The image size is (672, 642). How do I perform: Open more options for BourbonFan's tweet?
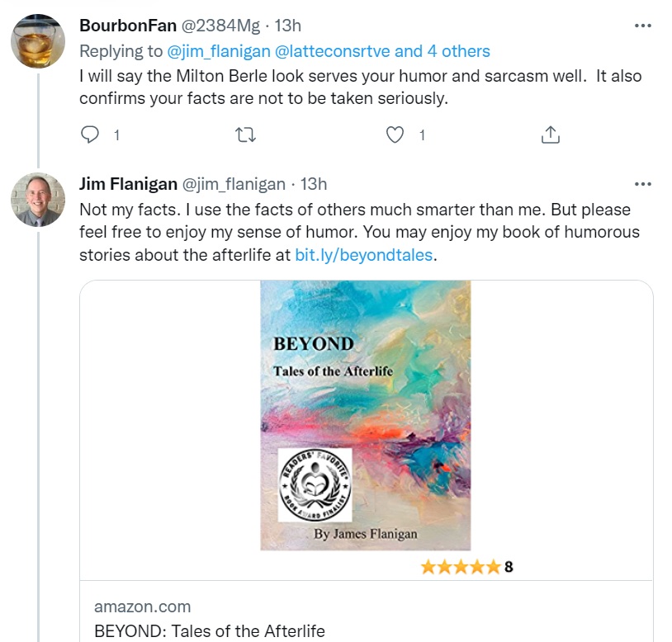tap(642, 26)
